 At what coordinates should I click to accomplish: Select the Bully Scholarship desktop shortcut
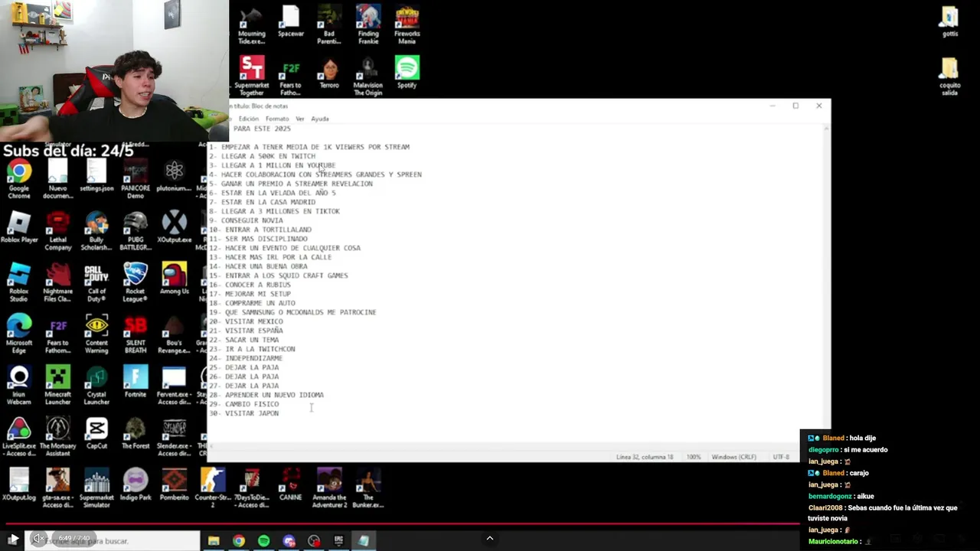[x=96, y=231]
